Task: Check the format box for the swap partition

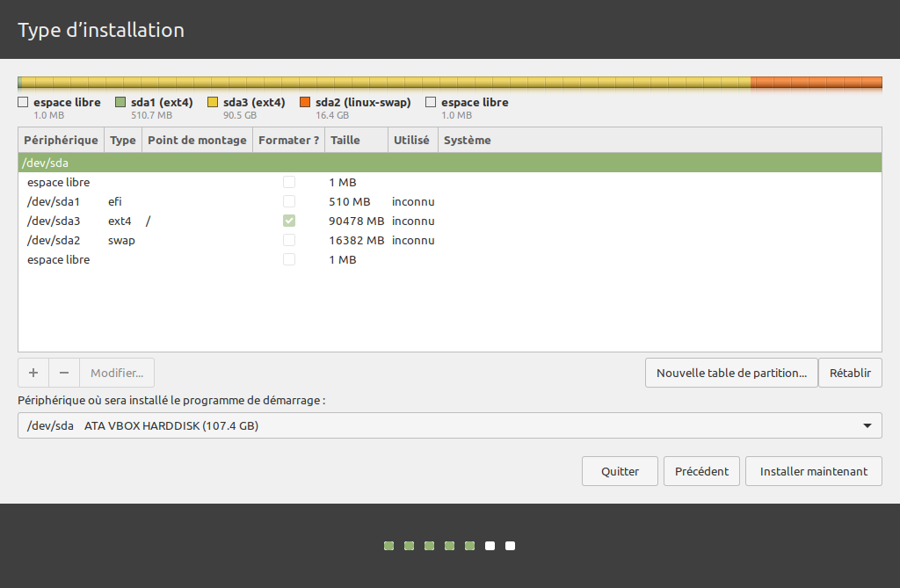Action: pos(288,240)
